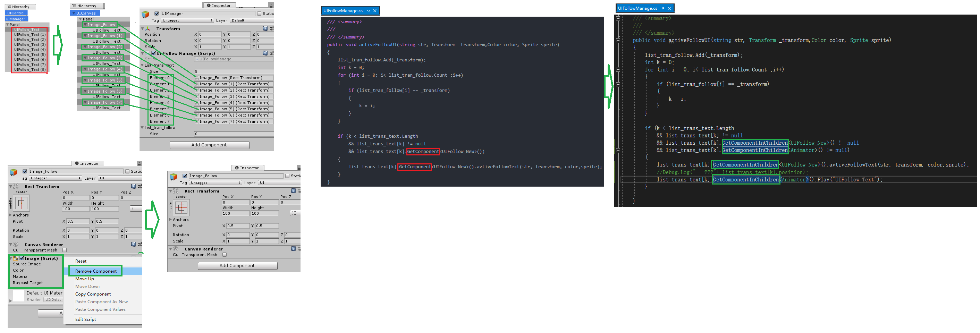Viewport: 980px width, 333px height.
Task: Click Edit Script at the menu bottom
Action: point(86,319)
